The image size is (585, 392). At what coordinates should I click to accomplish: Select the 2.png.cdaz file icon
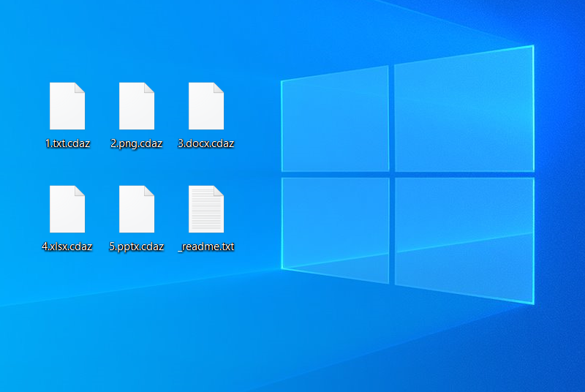coord(137,106)
